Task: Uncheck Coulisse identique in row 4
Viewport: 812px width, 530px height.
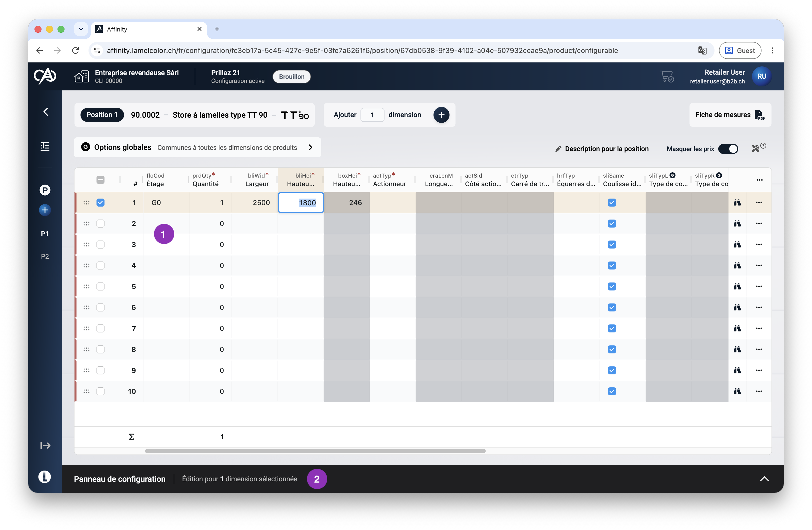Action: click(x=612, y=265)
